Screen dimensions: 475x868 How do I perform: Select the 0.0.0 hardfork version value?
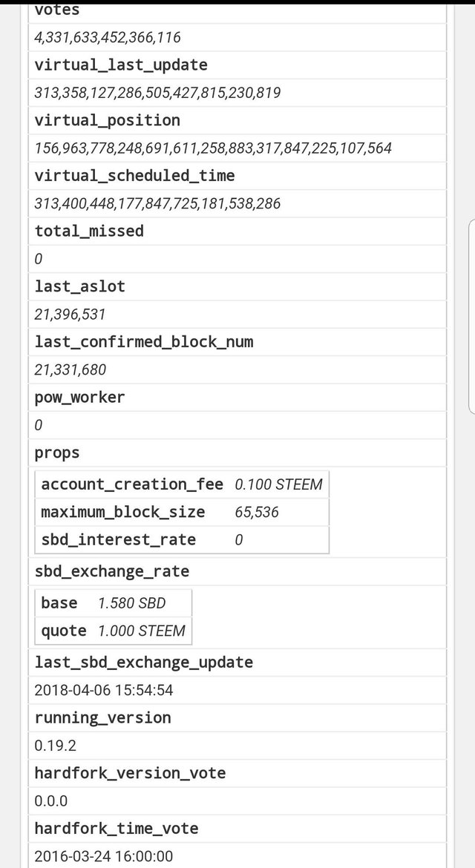51,801
